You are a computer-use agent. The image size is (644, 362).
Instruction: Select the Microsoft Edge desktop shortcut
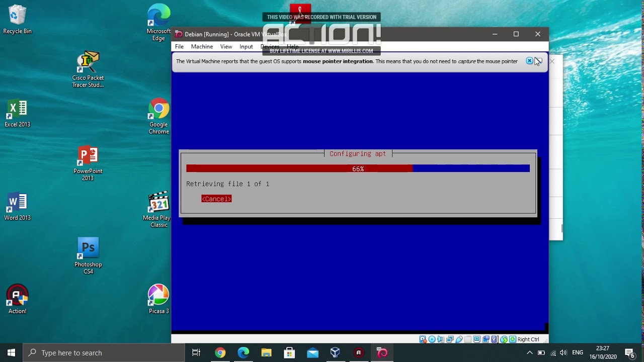158,23
